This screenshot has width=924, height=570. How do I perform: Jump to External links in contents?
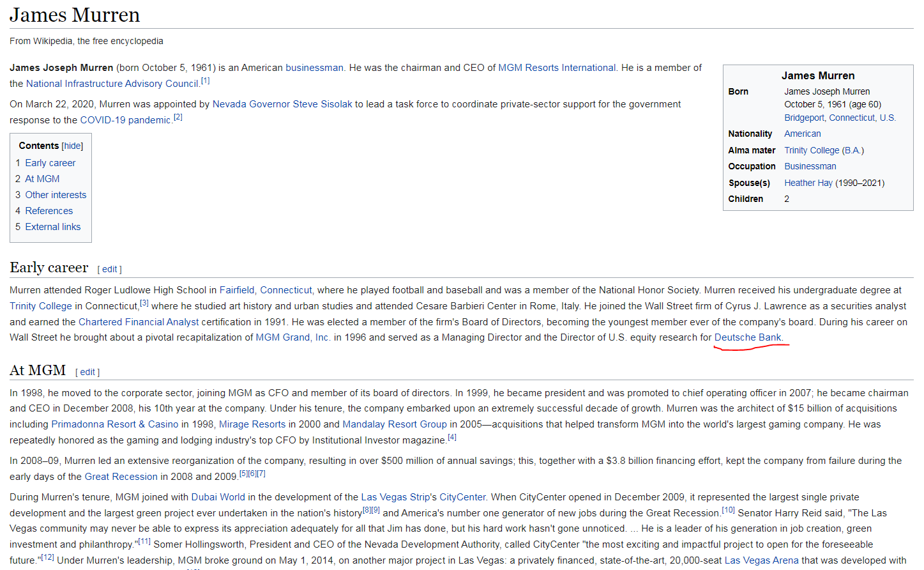pos(52,227)
